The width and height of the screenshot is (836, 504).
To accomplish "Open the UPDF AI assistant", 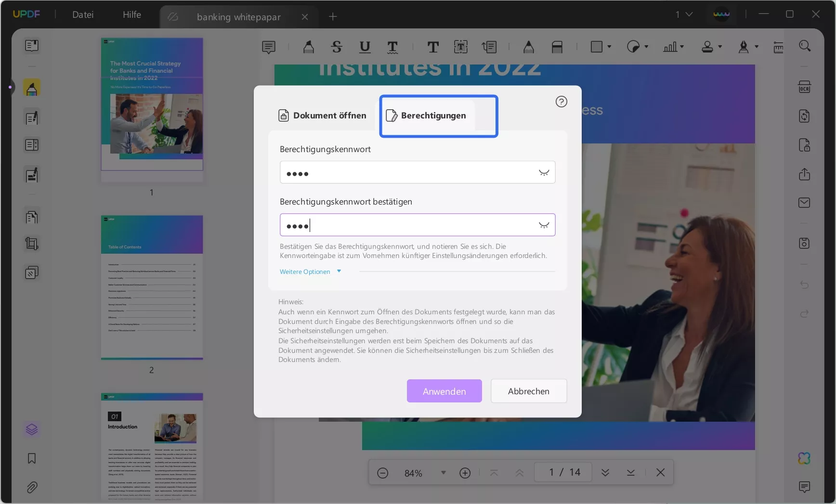I will [x=804, y=458].
